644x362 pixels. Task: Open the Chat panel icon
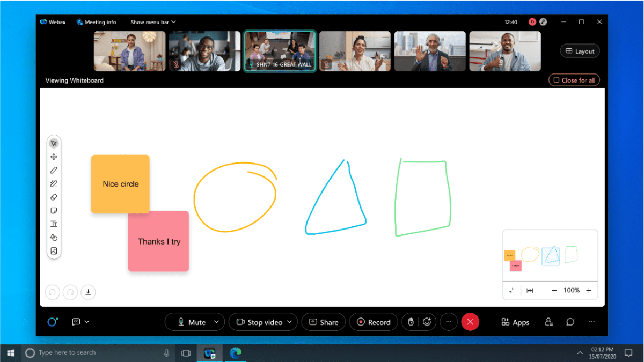(570, 322)
